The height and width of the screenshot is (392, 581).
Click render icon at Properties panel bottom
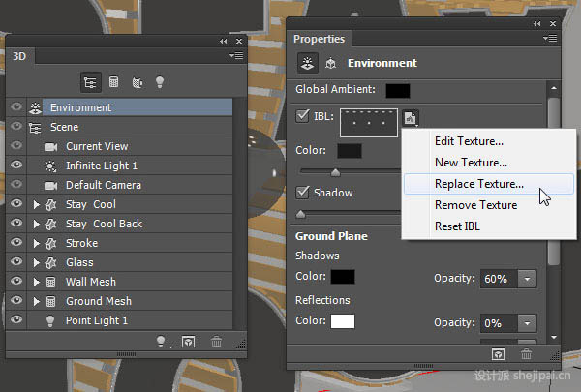(498, 354)
